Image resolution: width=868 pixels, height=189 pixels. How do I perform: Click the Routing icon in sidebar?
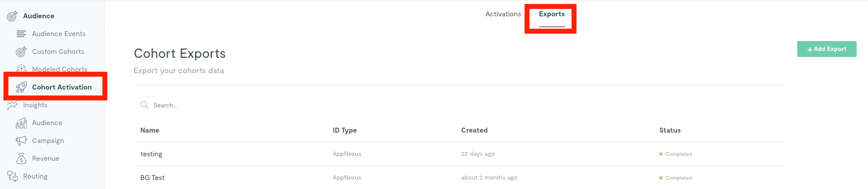[x=12, y=176]
